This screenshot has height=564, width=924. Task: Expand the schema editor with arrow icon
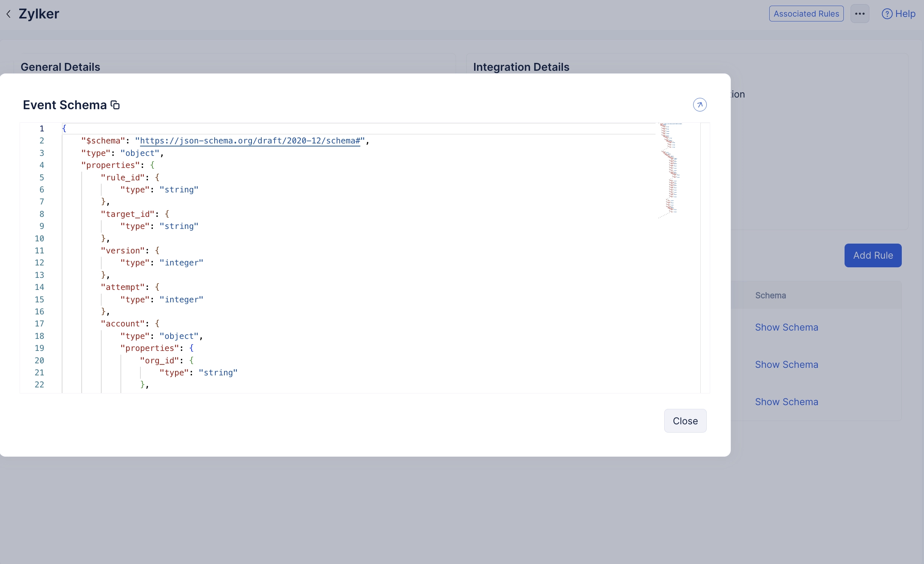(x=700, y=105)
